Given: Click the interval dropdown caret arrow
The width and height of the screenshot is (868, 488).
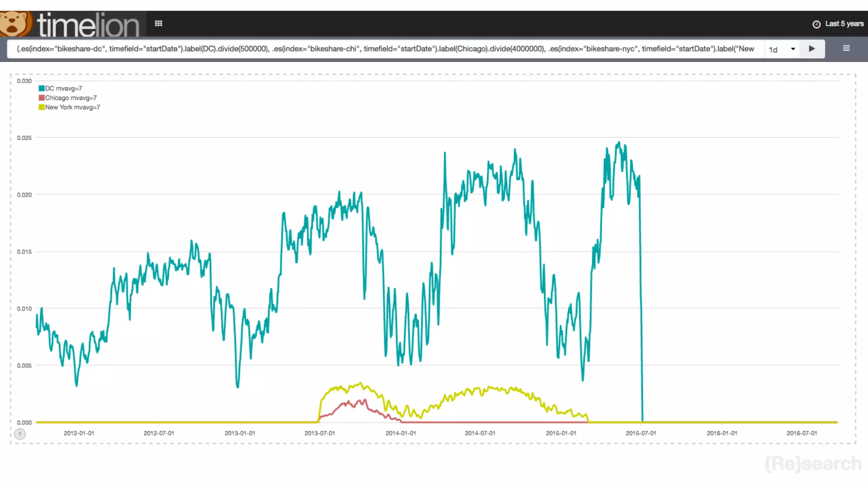Looking at the screenshot, I should tap(793, 49).
